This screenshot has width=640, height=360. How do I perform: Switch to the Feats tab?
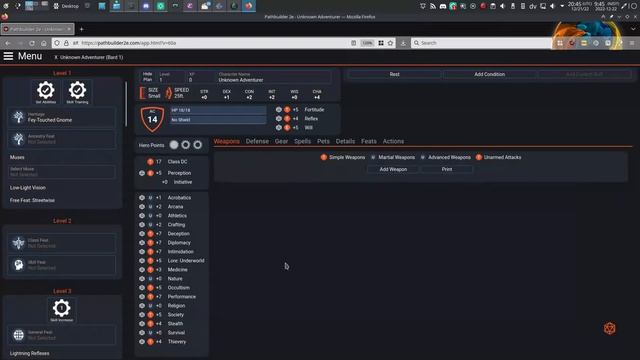[369, 141]
